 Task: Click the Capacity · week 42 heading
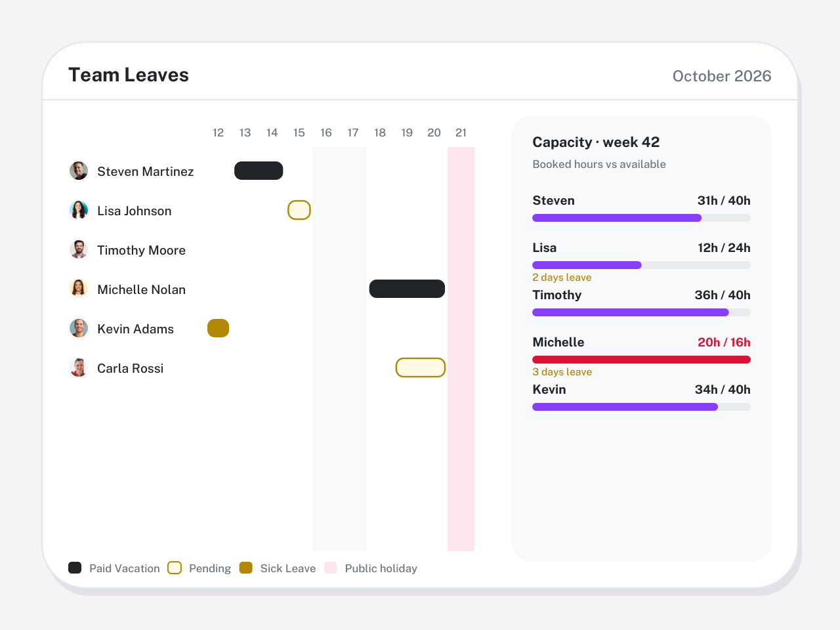tap(596, 142)
